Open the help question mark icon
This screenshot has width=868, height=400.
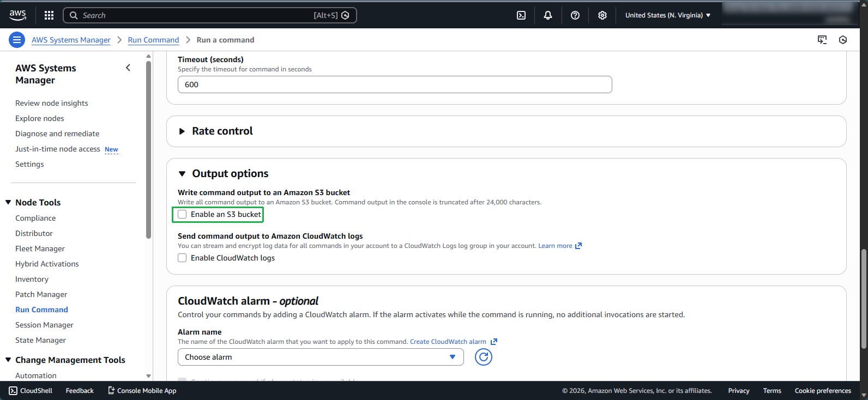[575, 15]
